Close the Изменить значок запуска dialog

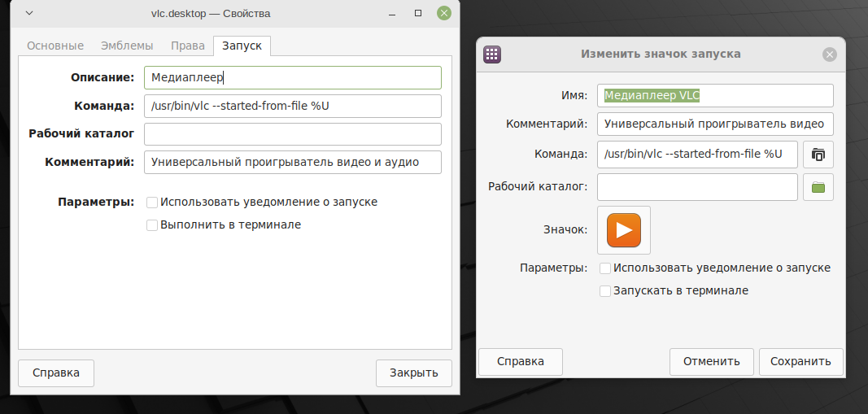click(x=829, y=54)
